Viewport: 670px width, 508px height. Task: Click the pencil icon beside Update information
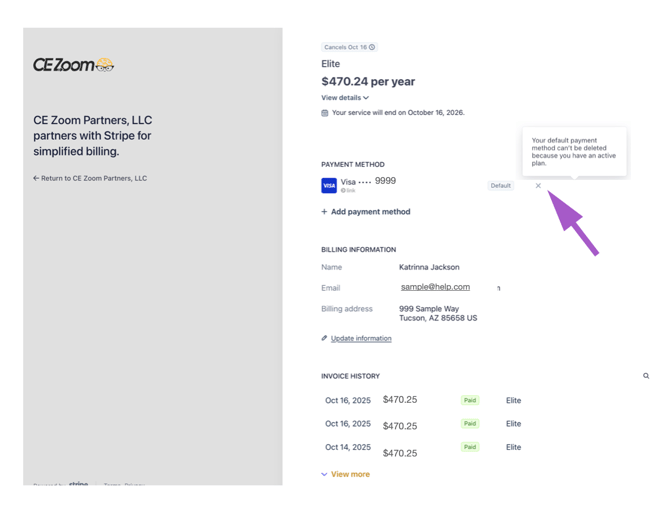324,338
